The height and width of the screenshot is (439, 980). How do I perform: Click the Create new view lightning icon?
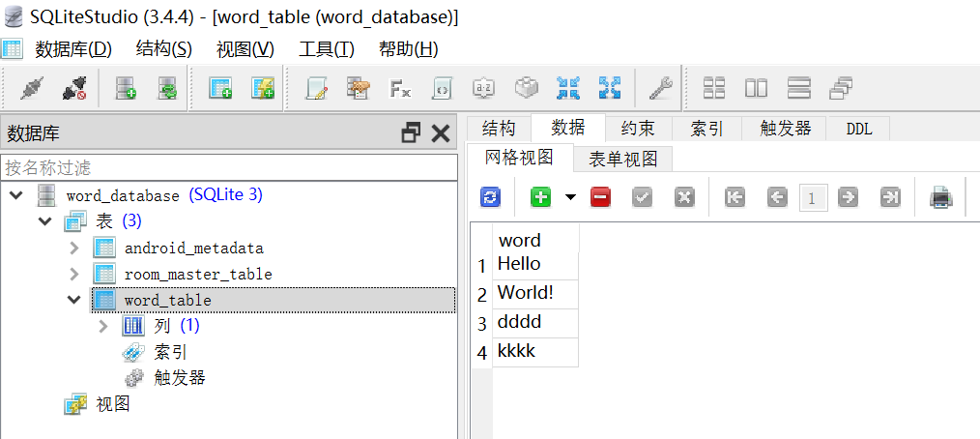coord(263,89)
